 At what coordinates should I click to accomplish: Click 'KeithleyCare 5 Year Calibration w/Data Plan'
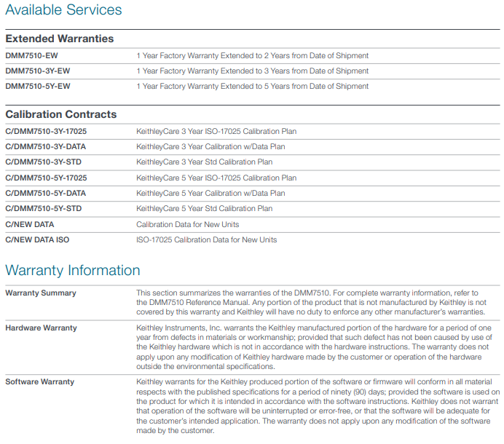click(210, 193)
